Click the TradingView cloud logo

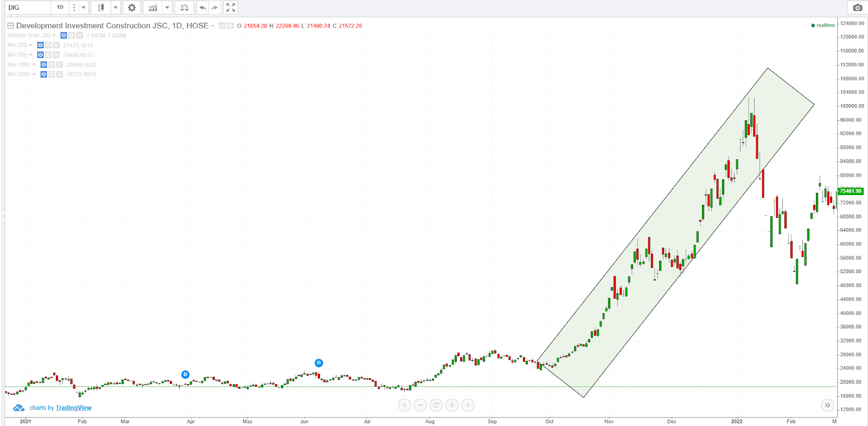point(19,408)
